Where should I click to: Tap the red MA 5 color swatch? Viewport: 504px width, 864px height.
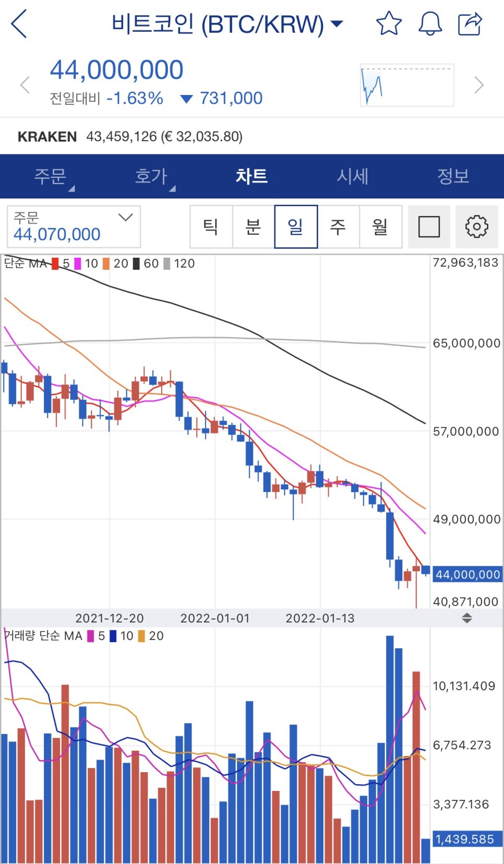[x=55, y=263]
